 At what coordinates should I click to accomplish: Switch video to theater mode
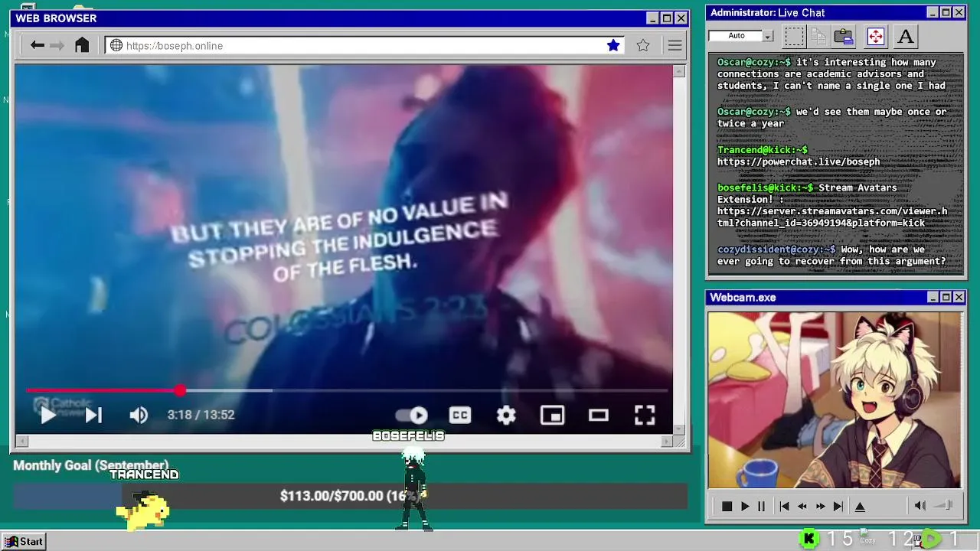(x=598, y=415)
